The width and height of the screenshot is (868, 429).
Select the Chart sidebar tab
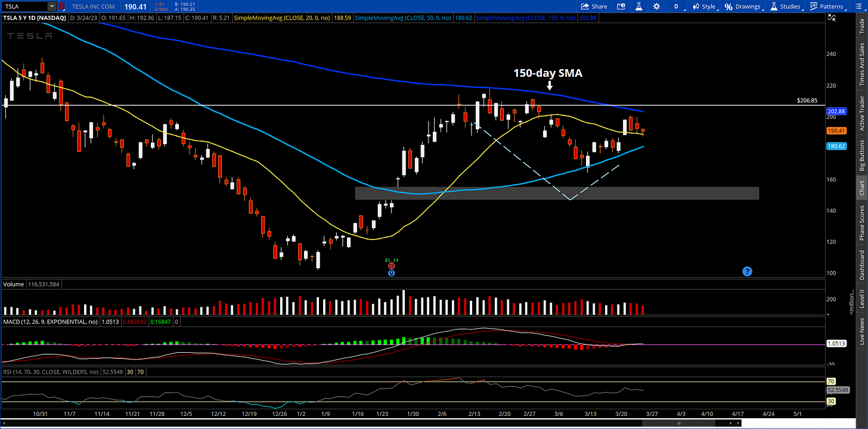point(861,188)
